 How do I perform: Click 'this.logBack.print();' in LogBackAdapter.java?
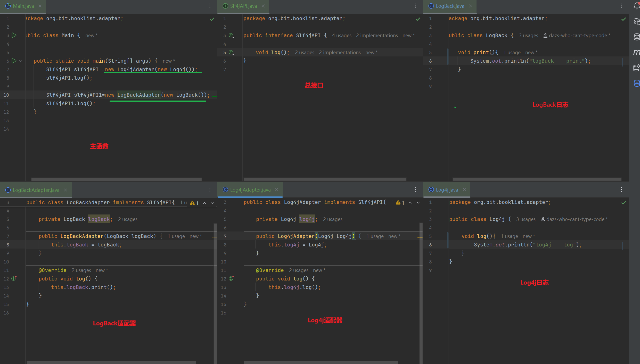[x=83, y=287]
